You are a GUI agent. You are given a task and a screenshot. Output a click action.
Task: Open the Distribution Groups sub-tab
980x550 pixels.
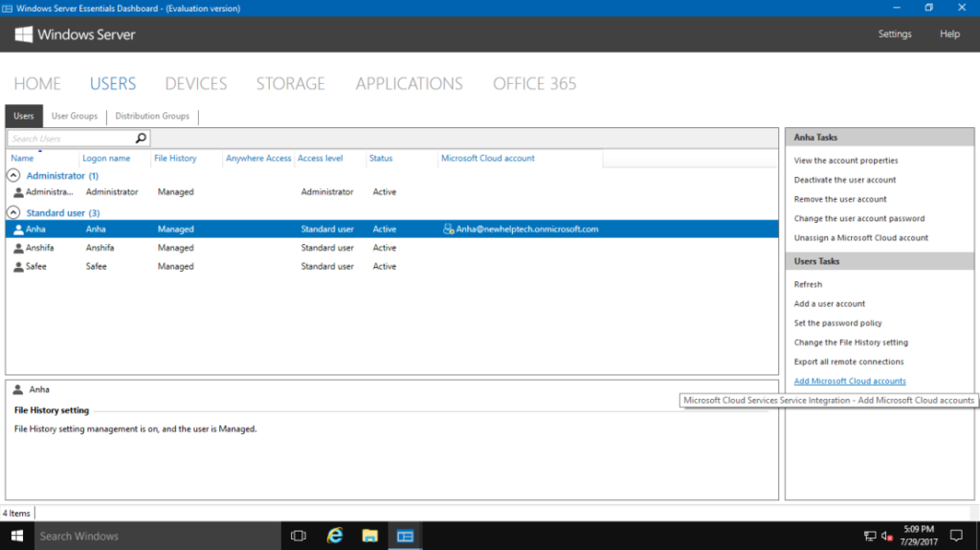pos(152,117)
